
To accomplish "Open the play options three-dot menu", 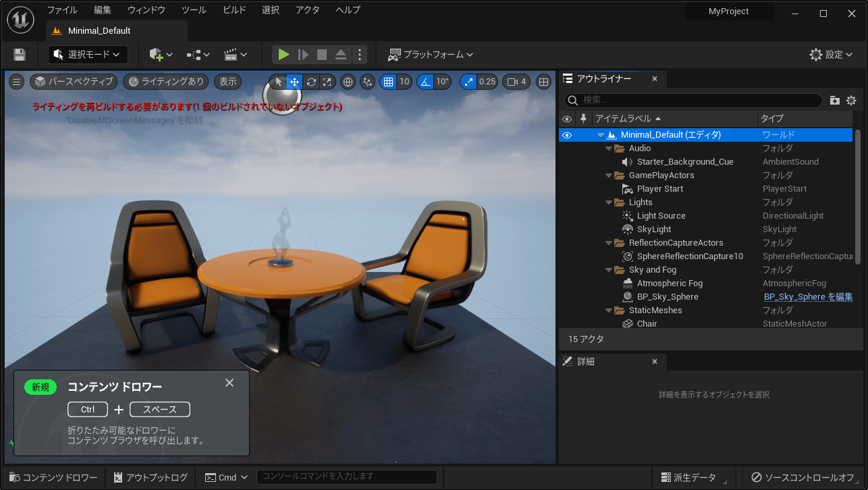I will [x=360, y=55].
